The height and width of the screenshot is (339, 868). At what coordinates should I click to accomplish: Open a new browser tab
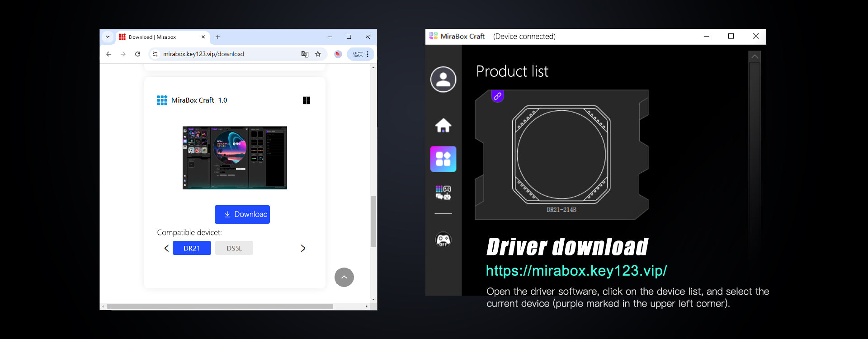(x=217, y=37)
